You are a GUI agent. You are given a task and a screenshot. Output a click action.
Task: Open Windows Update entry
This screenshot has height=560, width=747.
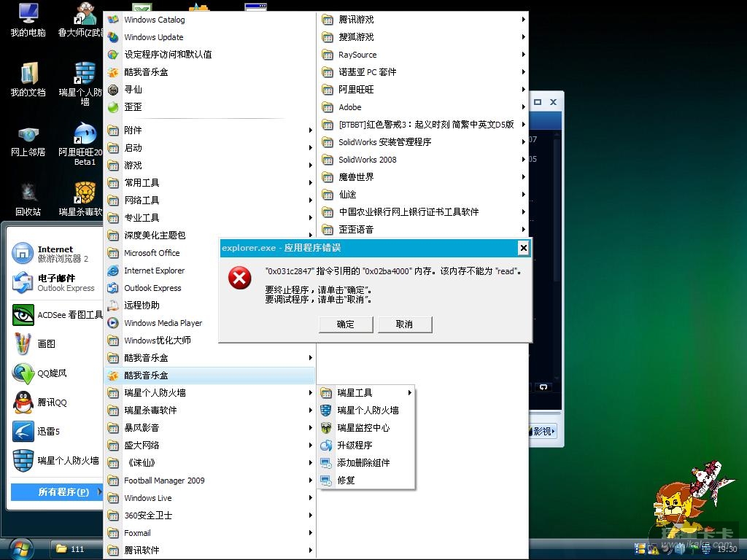pos(209,37)
